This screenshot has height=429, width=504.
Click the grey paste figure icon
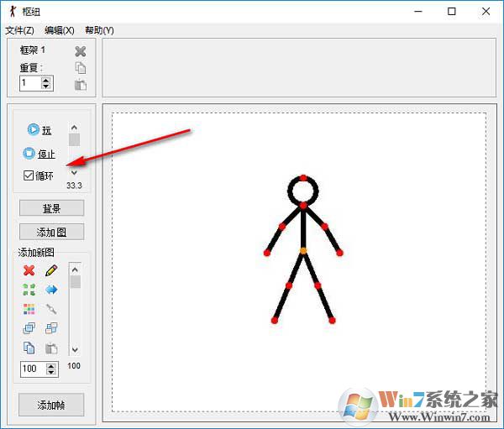pyautogui.click(x=51, y=348)
